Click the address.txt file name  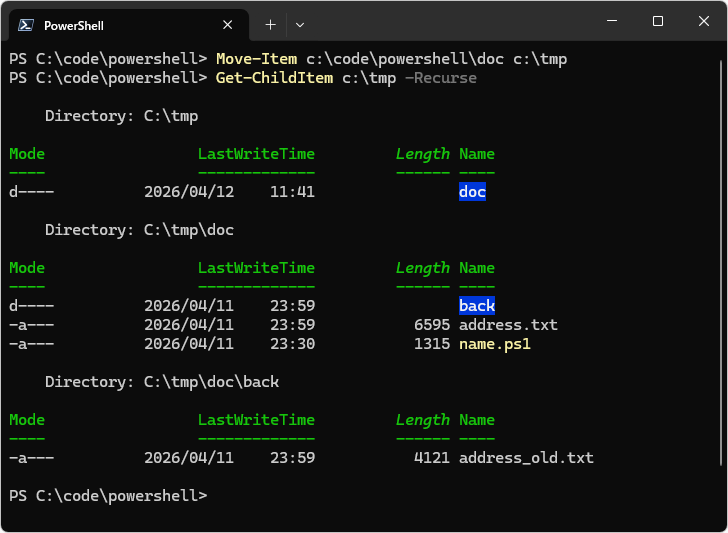[x=508, y=325]
